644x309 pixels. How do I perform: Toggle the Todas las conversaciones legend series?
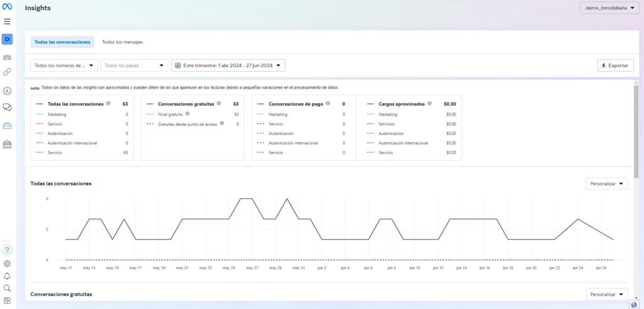(75, 104)
